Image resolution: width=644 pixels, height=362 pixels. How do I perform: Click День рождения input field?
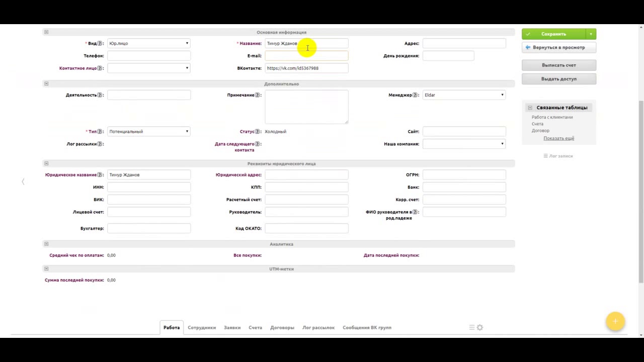[448, 56]
